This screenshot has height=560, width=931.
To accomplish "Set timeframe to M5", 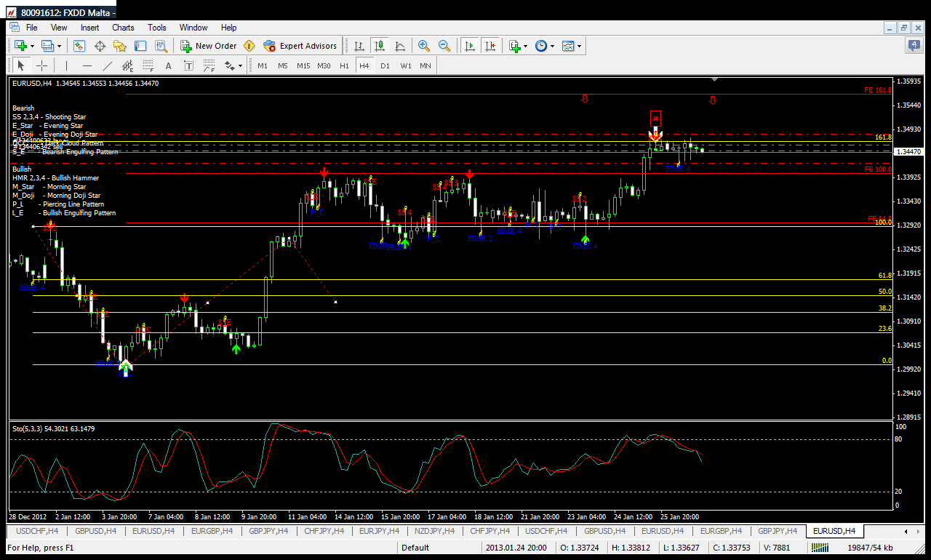I will click(283, 65).
